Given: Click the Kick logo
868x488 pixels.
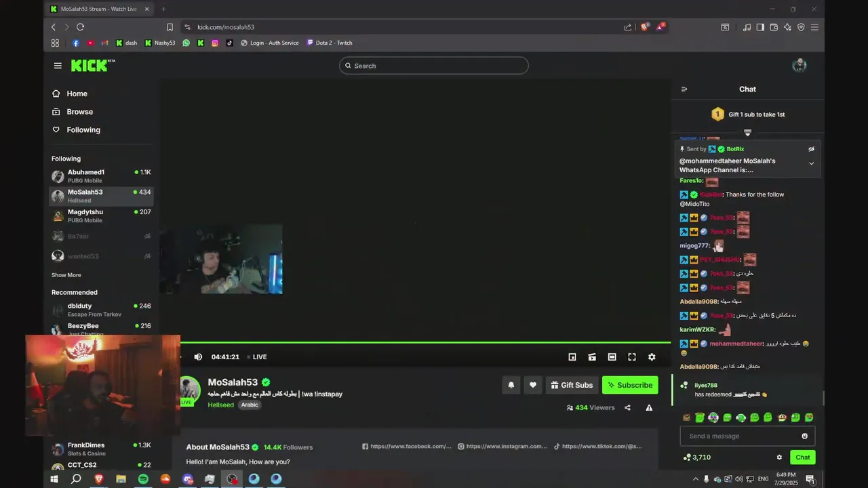Looking at the screenshot, I should pos(93,65).
